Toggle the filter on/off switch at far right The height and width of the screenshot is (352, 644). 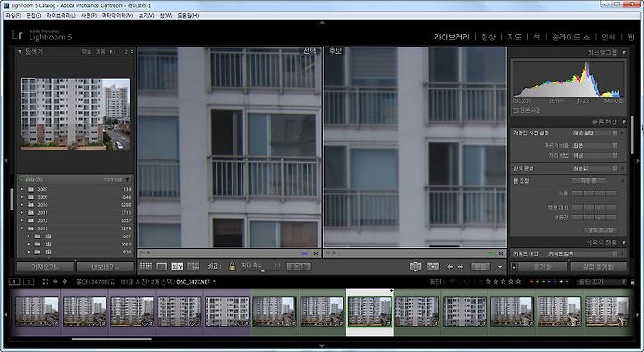632,282
